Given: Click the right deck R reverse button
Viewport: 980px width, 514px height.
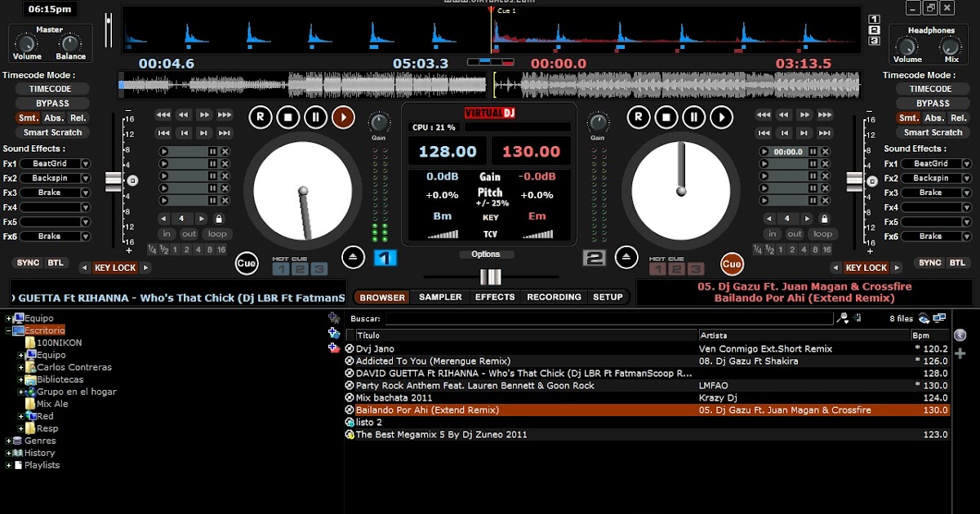Looking at the screenshot, I should [x=638, y=117].
